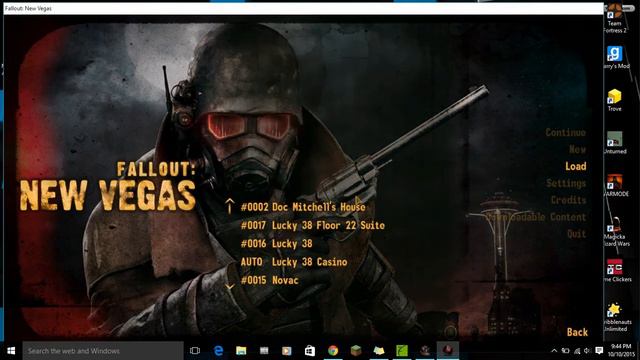Select Quit in the main menu
Image resolution: width=640 pixels, height=360 pixels.
point(576,234)
